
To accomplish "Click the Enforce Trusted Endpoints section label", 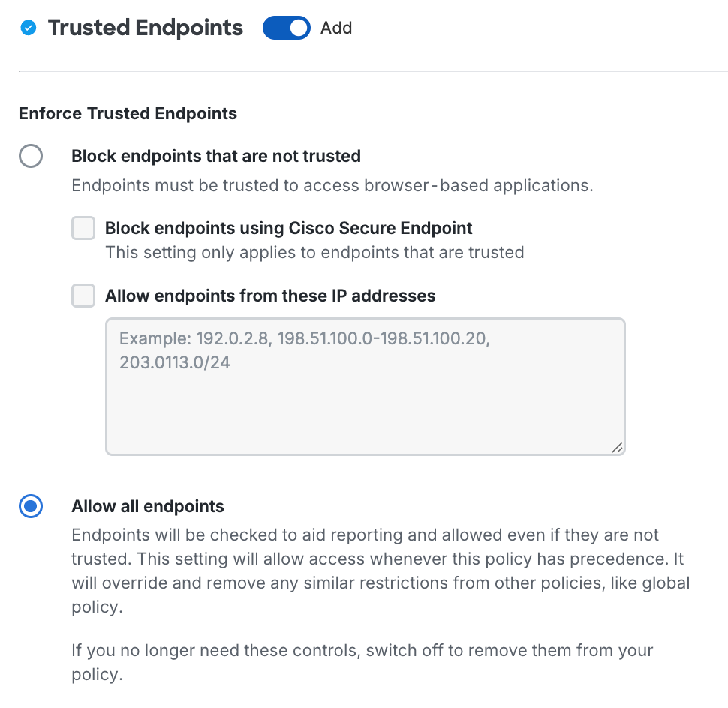I will coord(127,113).
